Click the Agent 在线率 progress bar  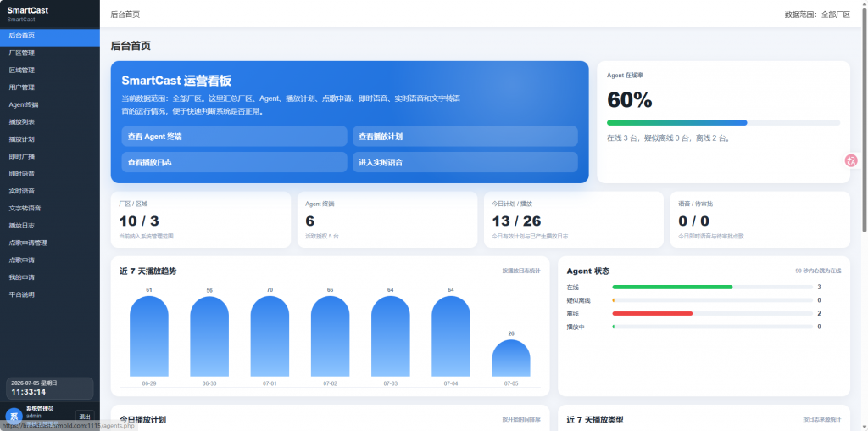724,122
